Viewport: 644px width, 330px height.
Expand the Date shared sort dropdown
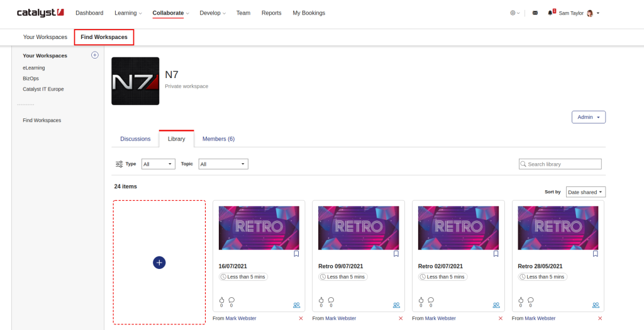585,192
